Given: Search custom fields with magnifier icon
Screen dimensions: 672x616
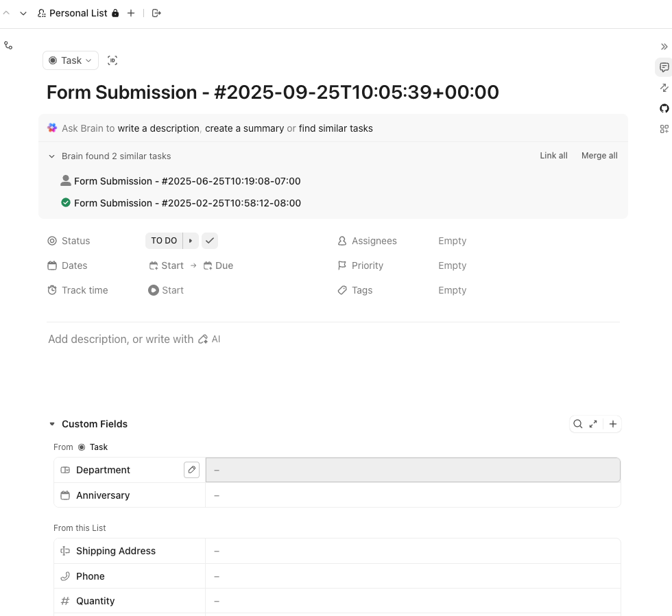Looking at the screenshot, I should pos(578,424).
